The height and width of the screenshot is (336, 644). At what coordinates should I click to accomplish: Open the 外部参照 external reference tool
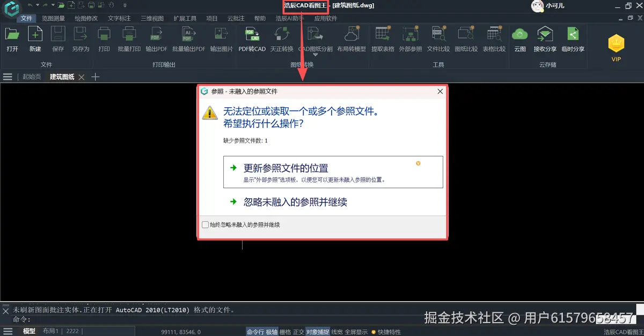[411, 39]
